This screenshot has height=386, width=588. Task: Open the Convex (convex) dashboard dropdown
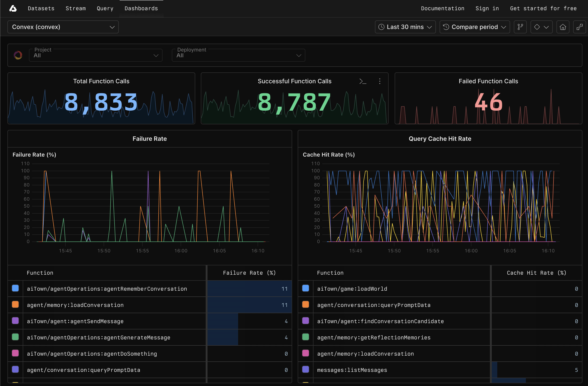coord(63,27)
